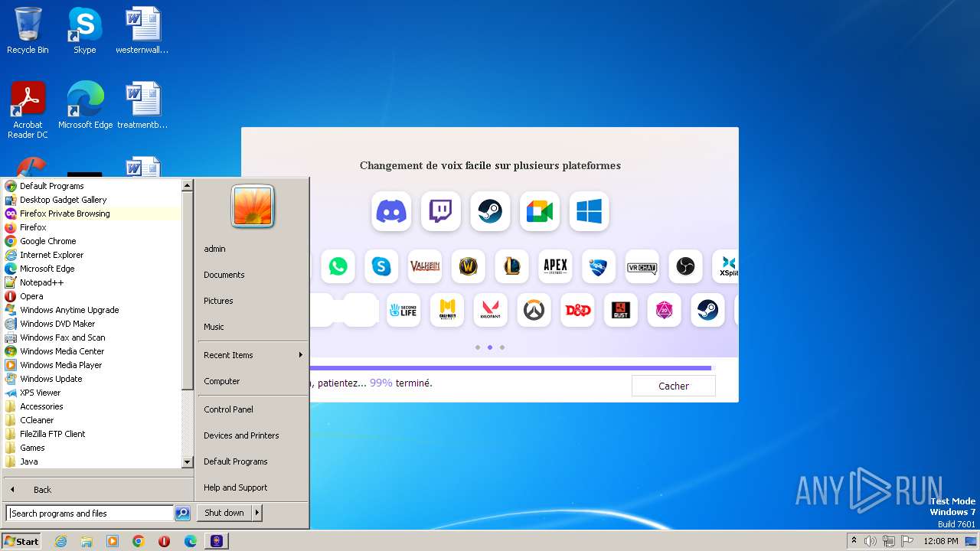Click the Valheim game icon

pyautogui.click(x=425, y=266)
